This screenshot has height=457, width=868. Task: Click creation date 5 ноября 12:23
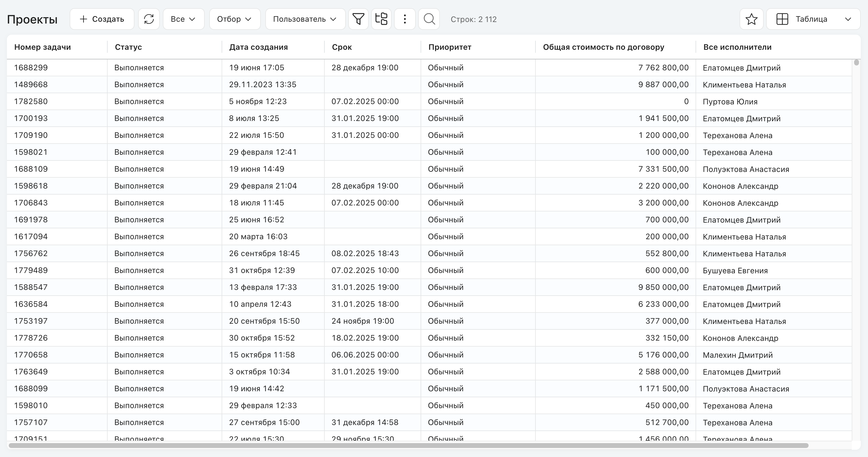258,101
